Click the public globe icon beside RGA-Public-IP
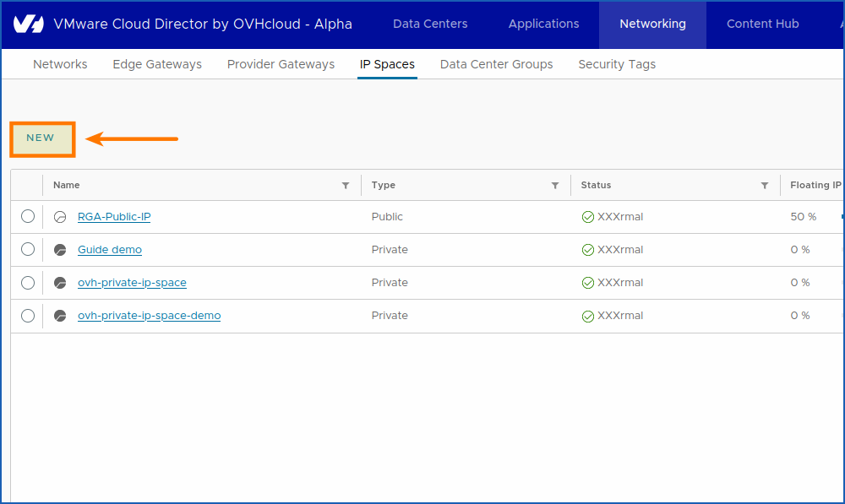The height and width of the screenshot is (504, 845). point(59,216)
